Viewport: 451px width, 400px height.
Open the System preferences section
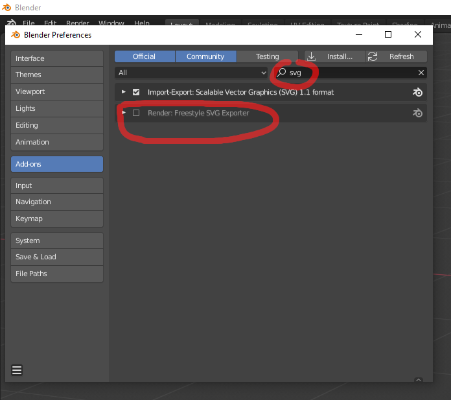click(57, 240)
